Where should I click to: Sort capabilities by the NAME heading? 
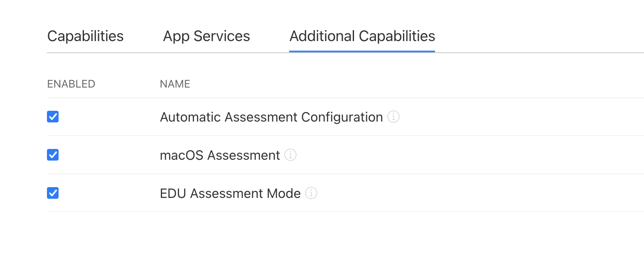pos(175,84)
